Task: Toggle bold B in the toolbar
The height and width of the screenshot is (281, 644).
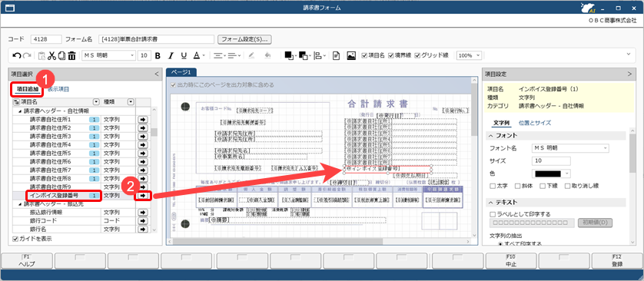Action: 158,55
